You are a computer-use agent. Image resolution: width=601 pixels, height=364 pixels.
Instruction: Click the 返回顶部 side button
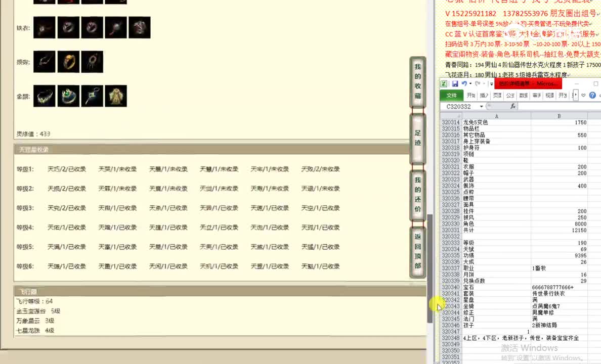point(418,251)
